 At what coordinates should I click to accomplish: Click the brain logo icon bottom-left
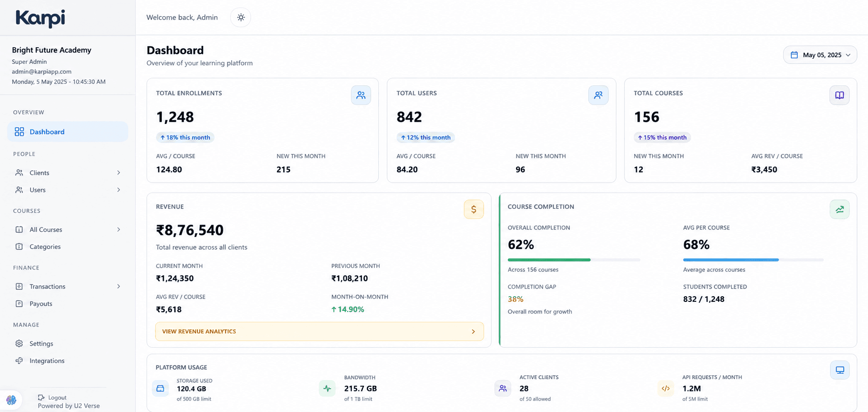coord(11,400)
